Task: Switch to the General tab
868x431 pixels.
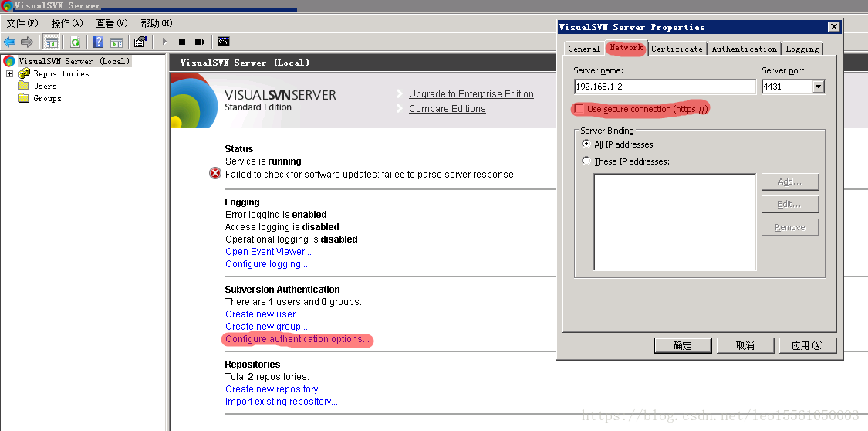Action: point(584,49)
